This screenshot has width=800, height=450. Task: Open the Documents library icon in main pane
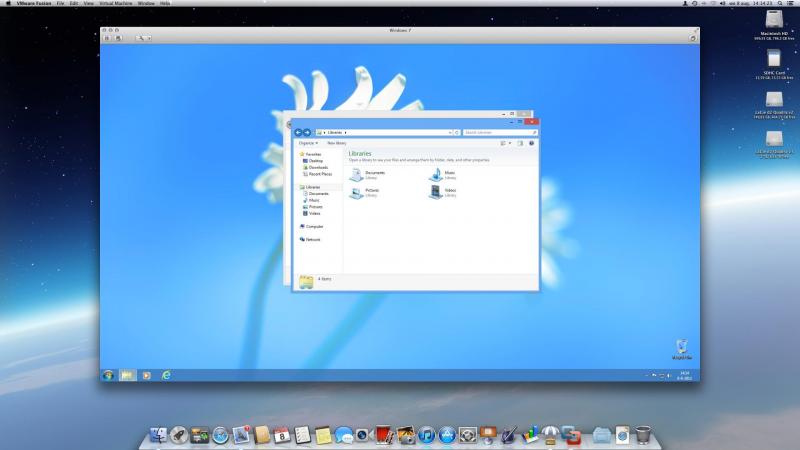(x=356, y=175)
